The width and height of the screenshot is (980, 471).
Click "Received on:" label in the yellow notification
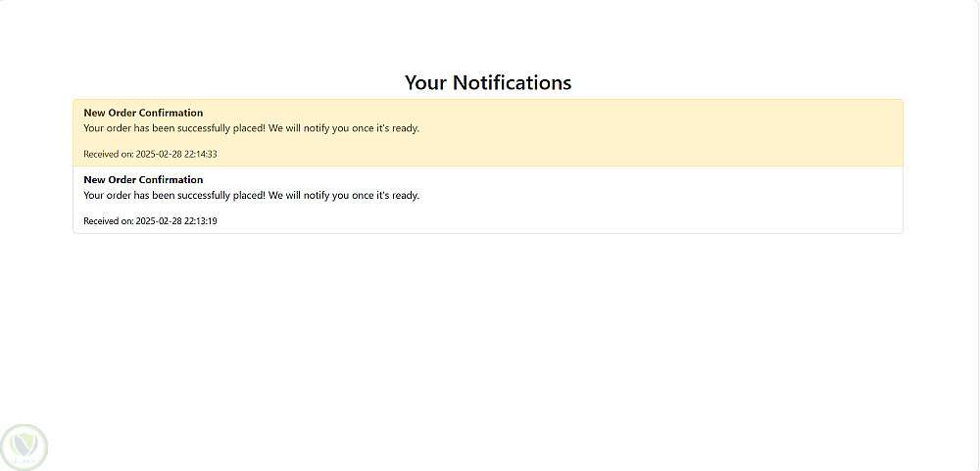tap(108, 154)
